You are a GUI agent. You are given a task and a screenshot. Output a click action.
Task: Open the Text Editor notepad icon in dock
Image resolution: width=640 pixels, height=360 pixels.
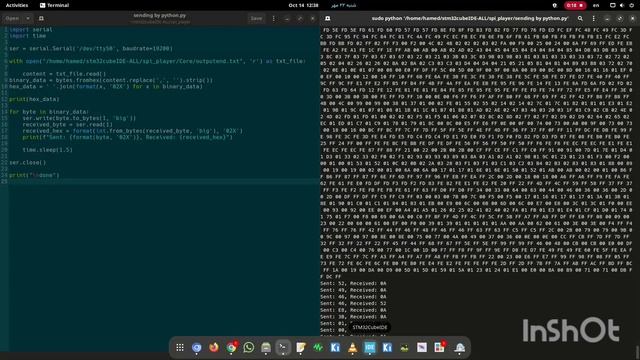pos(301,347)
